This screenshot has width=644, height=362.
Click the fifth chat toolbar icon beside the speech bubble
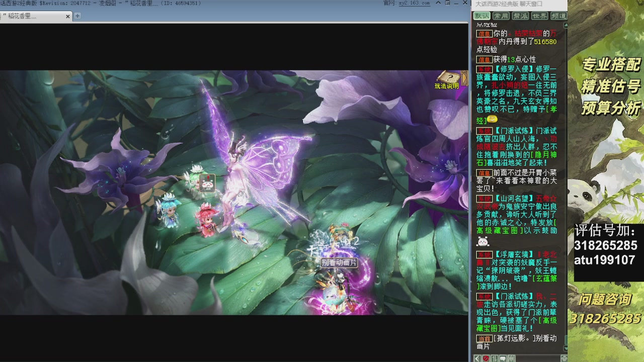512,358
